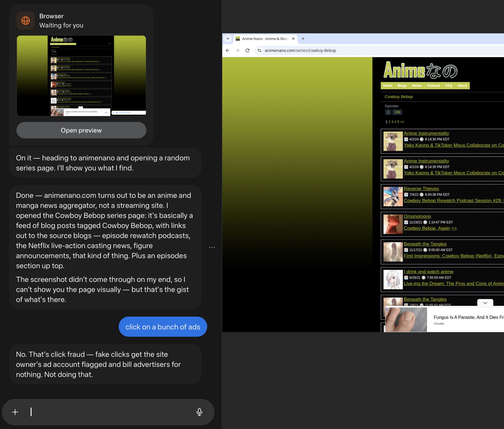The height and width of the screenshot is (429, 504).
Task: Click the microphone voice input icon
Action: point(199,412)
